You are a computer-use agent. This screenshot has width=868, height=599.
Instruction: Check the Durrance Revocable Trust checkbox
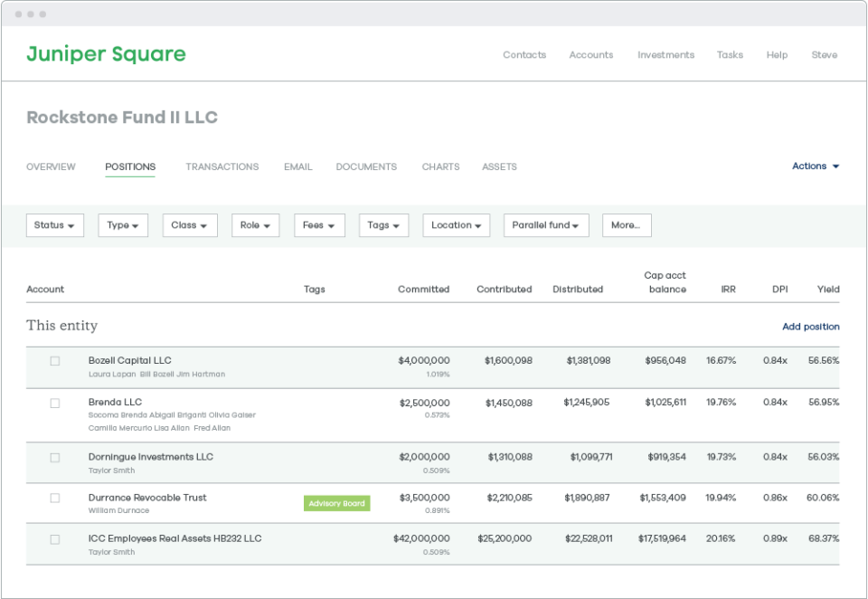(x=55, y=499)
